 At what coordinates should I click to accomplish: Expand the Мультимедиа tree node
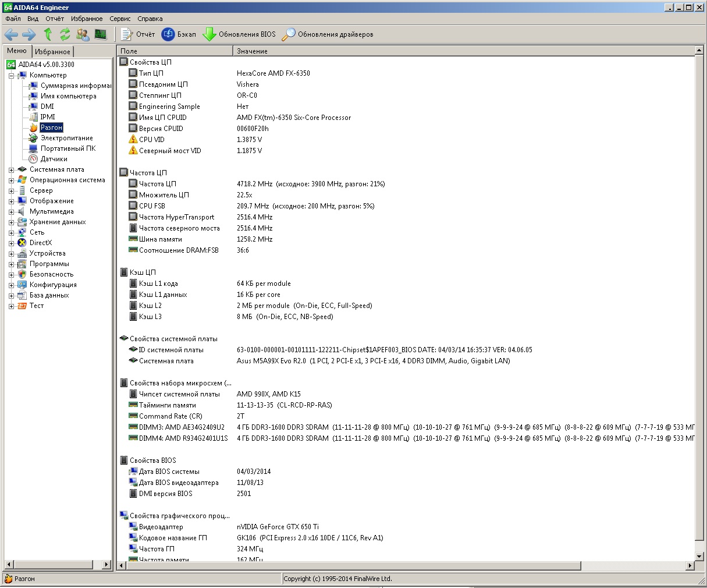point(11,211)
